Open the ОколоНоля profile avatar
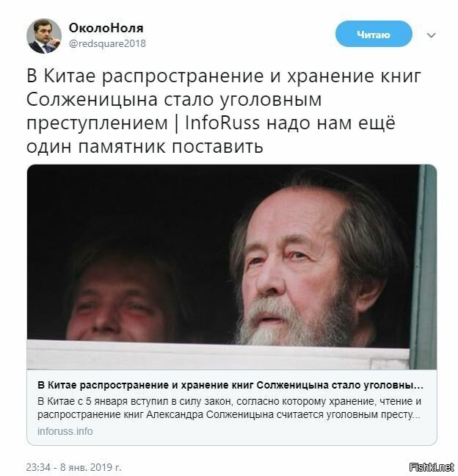The height and width of the screenshot is (476, 458). tap(44, 36)
